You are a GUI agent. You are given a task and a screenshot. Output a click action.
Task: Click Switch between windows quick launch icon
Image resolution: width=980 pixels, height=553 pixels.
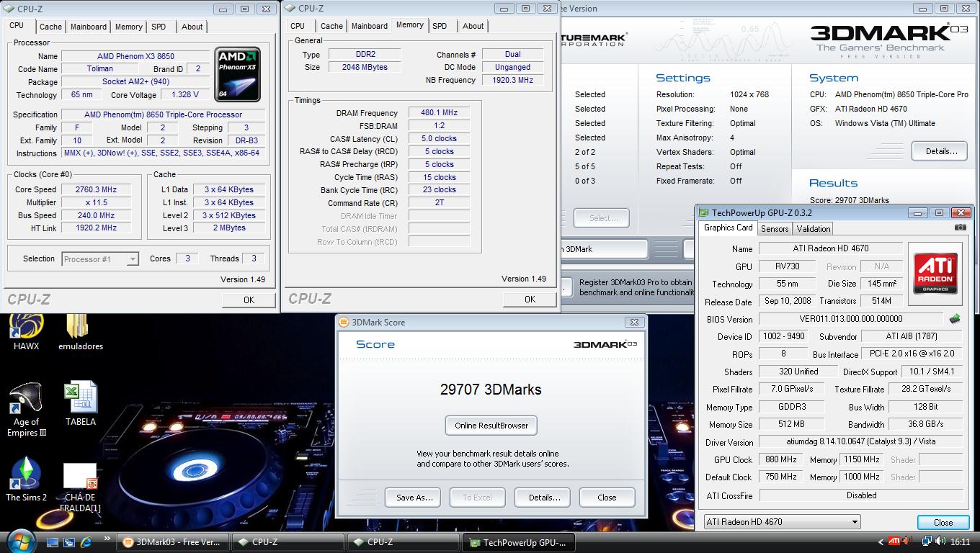point(69,541)
